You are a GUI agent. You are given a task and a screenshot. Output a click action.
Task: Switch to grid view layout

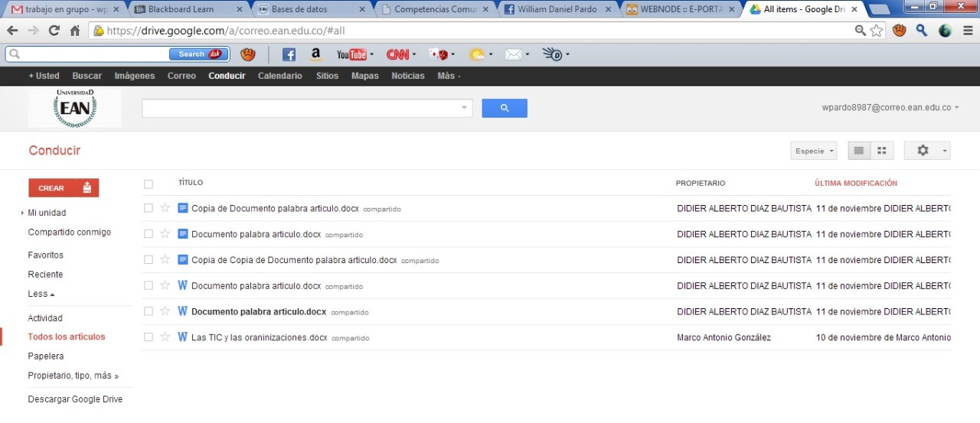[882, 151]
